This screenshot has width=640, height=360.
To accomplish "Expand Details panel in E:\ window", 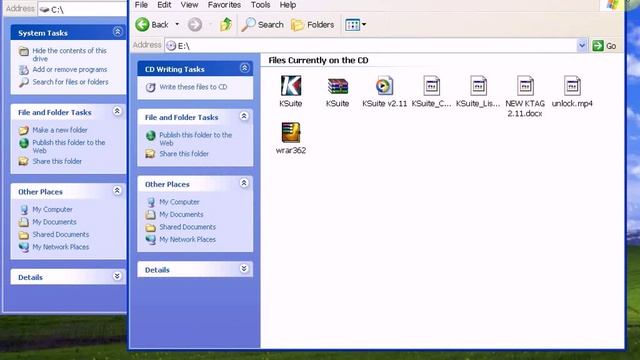I will click(244, 269).
